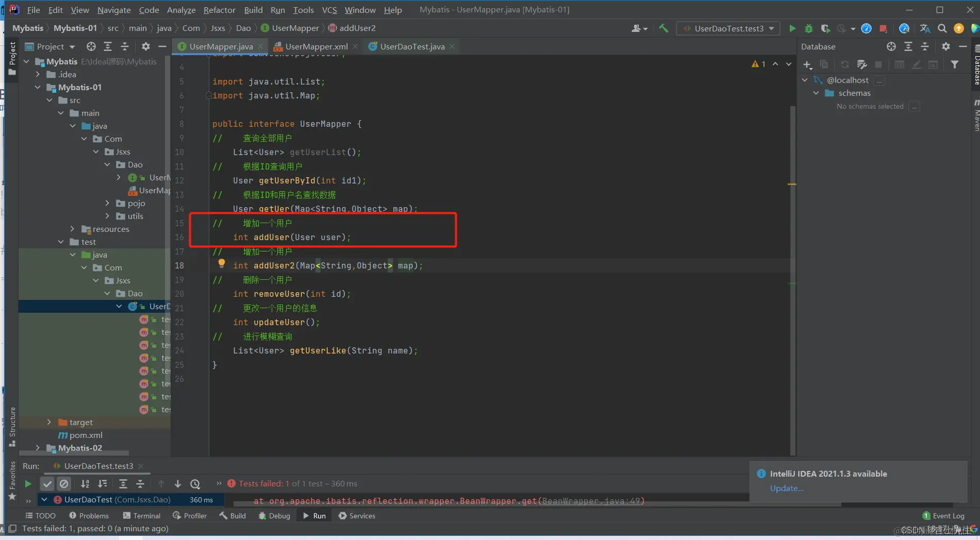Click the Project panel horizontal scrollbar

pyautogui.click(x=74, y=453)
